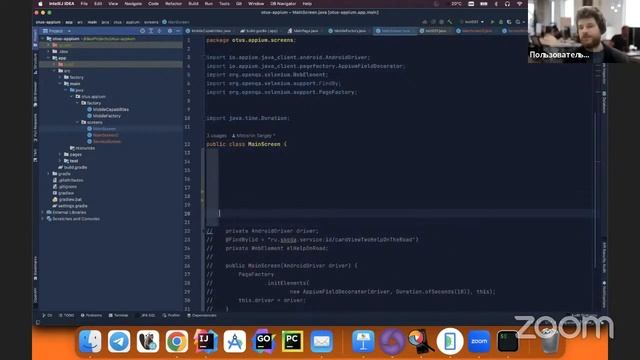Select build.gradle file under app module

point(73,167)
